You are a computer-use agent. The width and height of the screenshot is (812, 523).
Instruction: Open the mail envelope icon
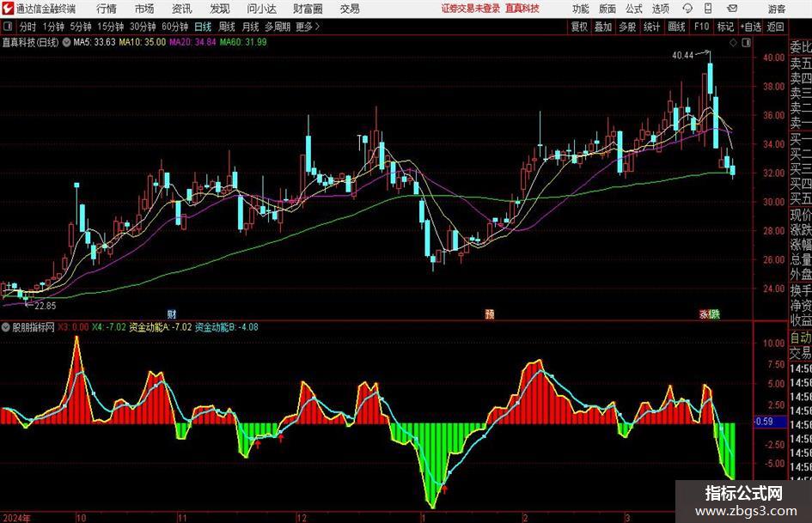tap(732, 9)
